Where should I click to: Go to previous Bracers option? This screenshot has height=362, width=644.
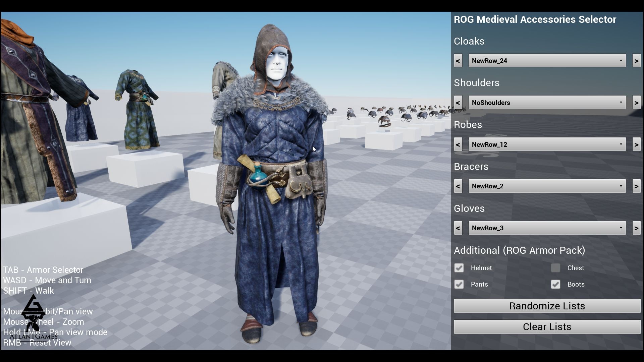[458, 186]
